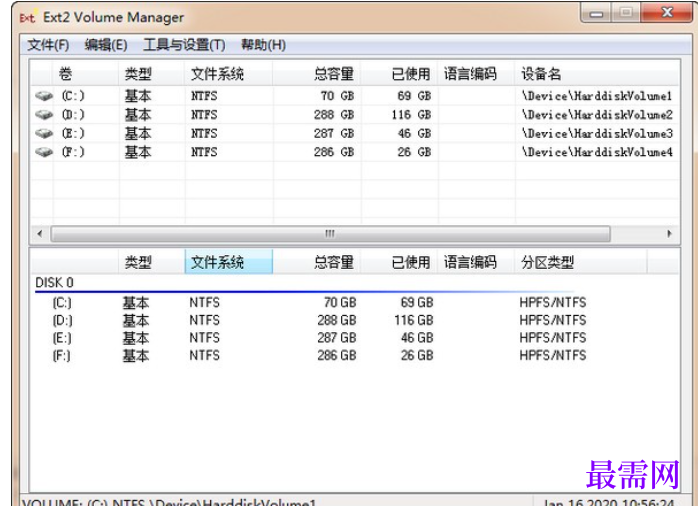Click \Device\HarddiskVolume3 device name

tap(597, 133)
